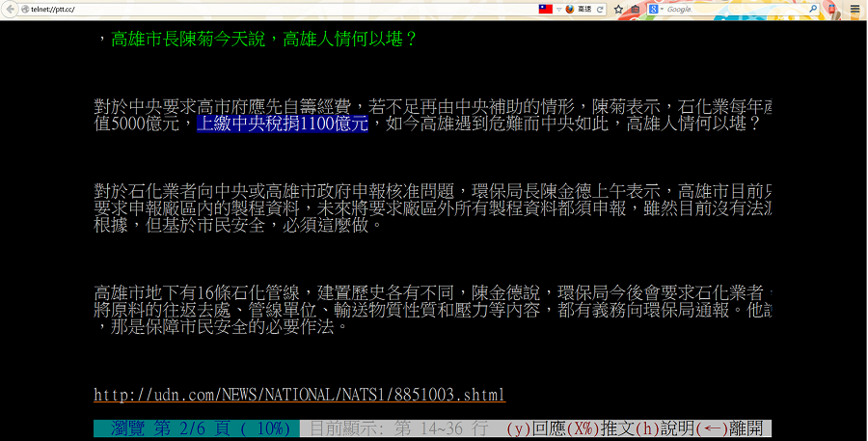Bookmark this page with the star icon
Screen dimensions: 868x441
click(x=618, y=10)
